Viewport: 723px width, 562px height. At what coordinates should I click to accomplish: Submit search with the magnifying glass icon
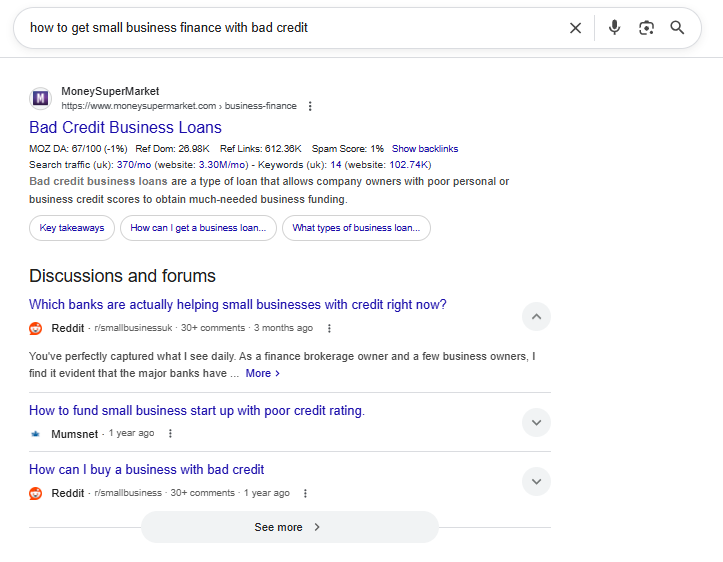click(x=677, y=28)
